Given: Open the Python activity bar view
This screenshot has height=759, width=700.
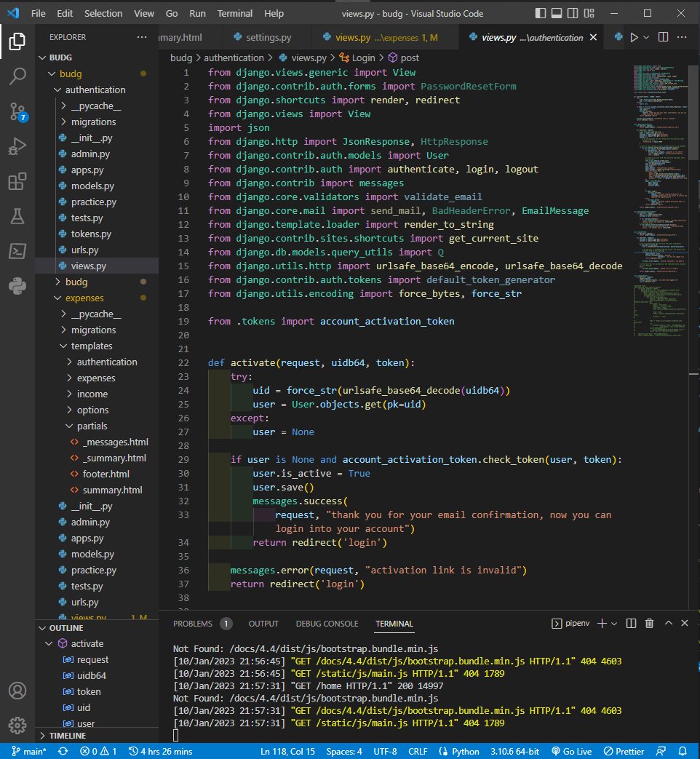Looking at the screenshot, I should [x=17, y=286].
